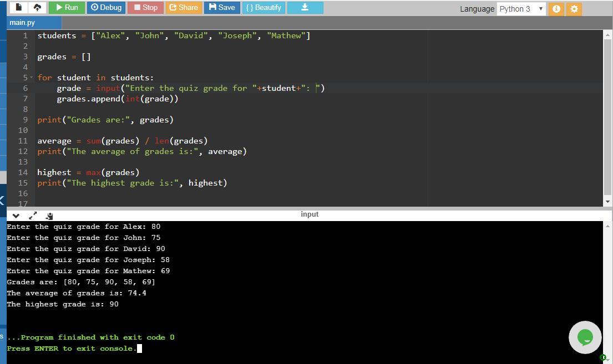Fold the for loop at line 5
The image size is (613, 364).
[31, 78]
